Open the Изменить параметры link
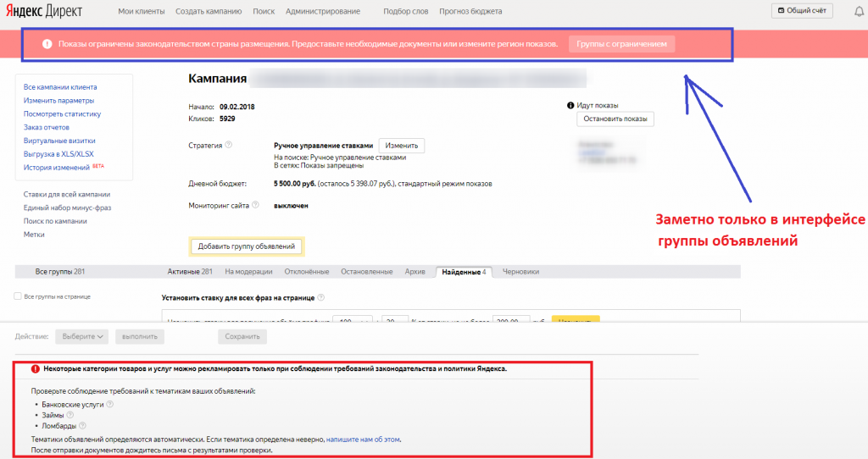Viewport: 868px width, 459px height. point(58,100)
